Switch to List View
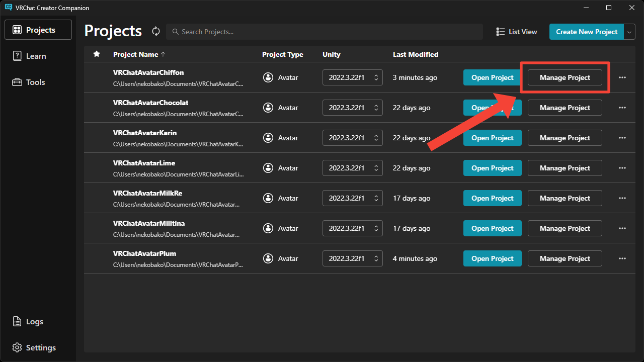 pos(516,32)
